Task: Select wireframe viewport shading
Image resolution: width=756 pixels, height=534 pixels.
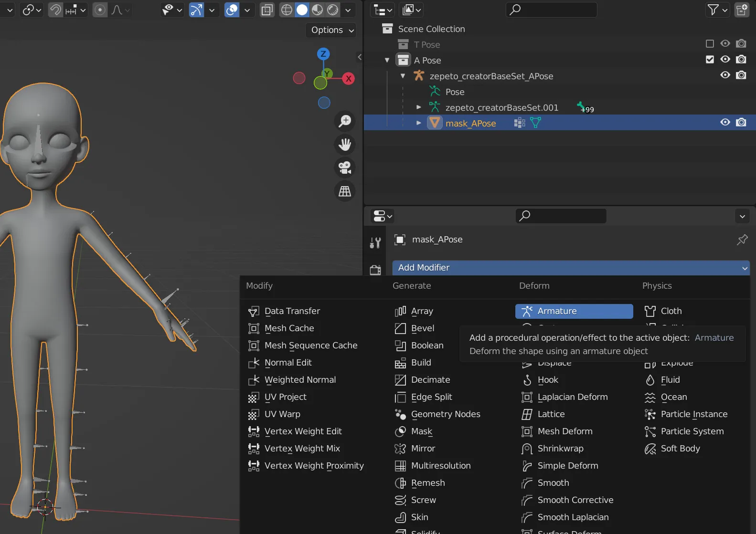Action: pyautogui.click(x=287, y=10)
